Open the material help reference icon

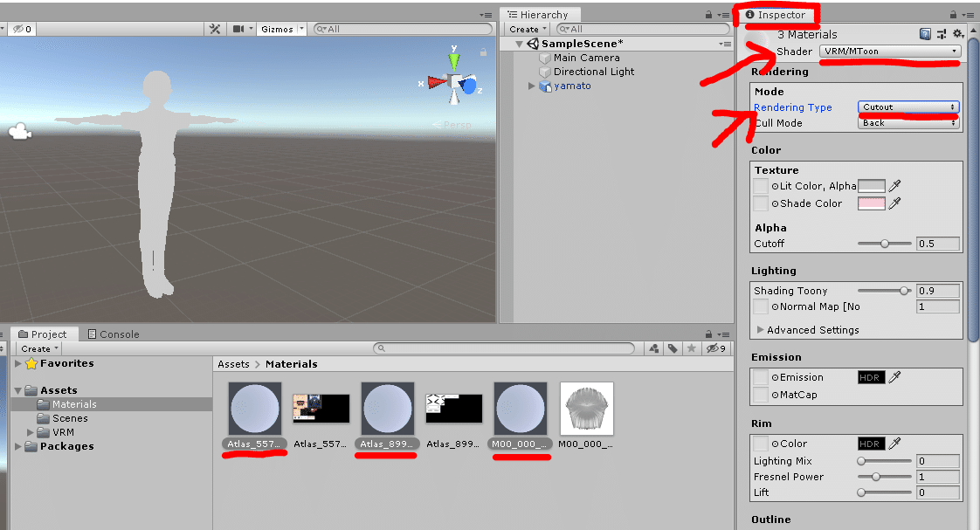click(x=925, y=34)
